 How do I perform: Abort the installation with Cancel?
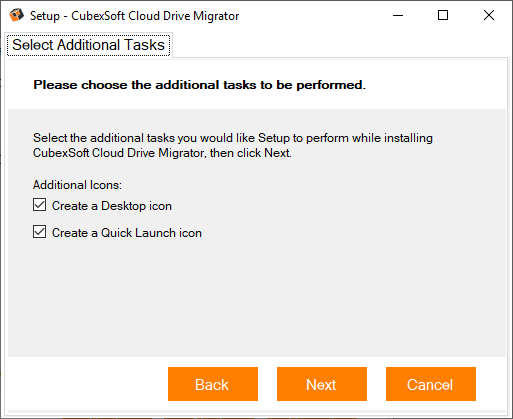tap(431, 384)
